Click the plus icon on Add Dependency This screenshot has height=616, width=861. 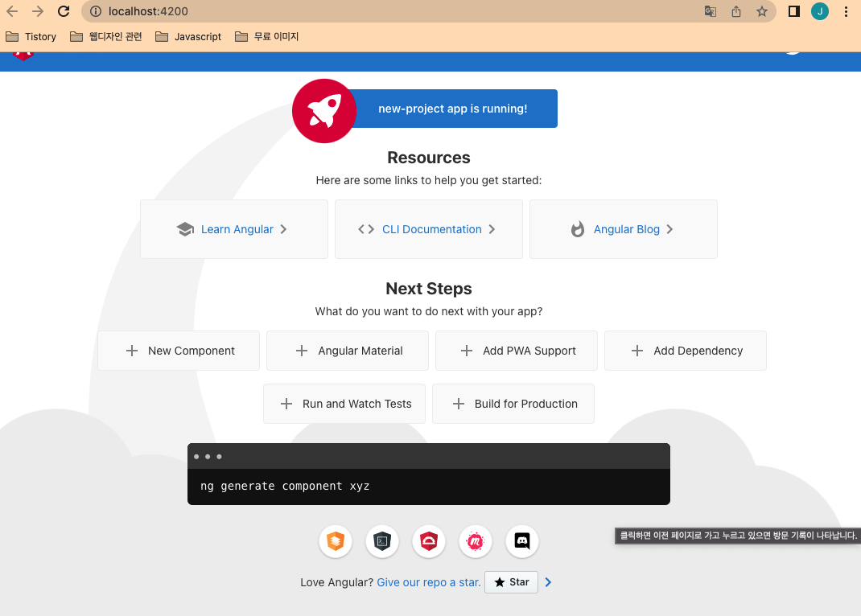pyautogui.click(x=637, y=351)
